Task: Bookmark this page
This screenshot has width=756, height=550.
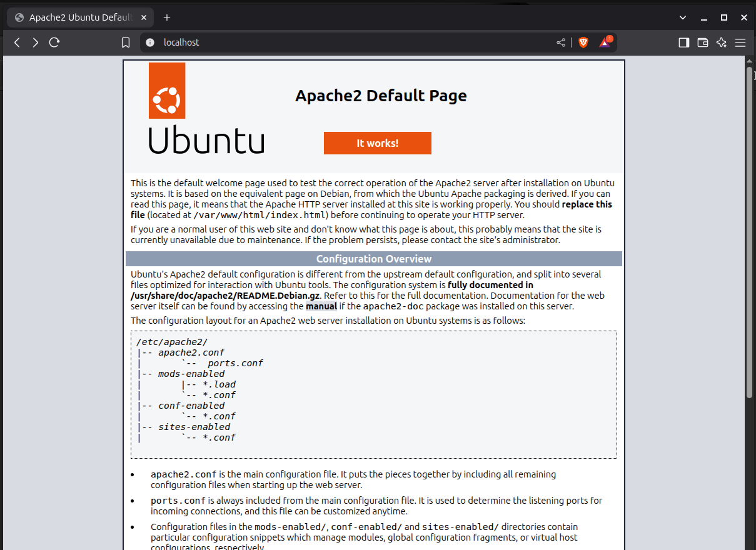Action: coord(126,42)
